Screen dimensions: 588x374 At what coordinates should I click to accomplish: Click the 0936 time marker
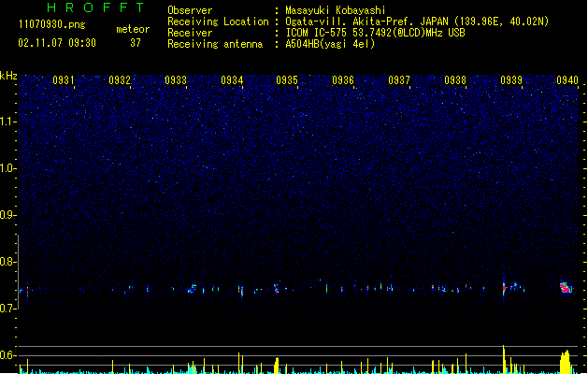tap(343, 80)
